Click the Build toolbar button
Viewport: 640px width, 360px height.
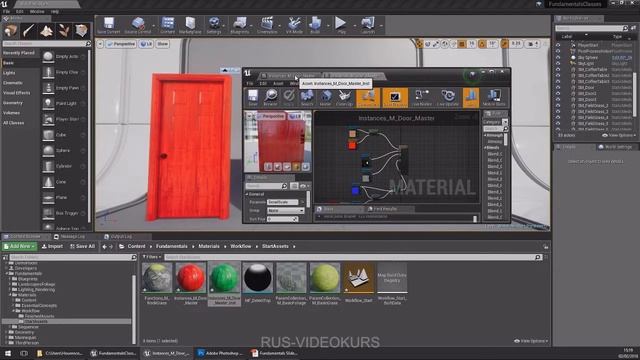(315, 25)
